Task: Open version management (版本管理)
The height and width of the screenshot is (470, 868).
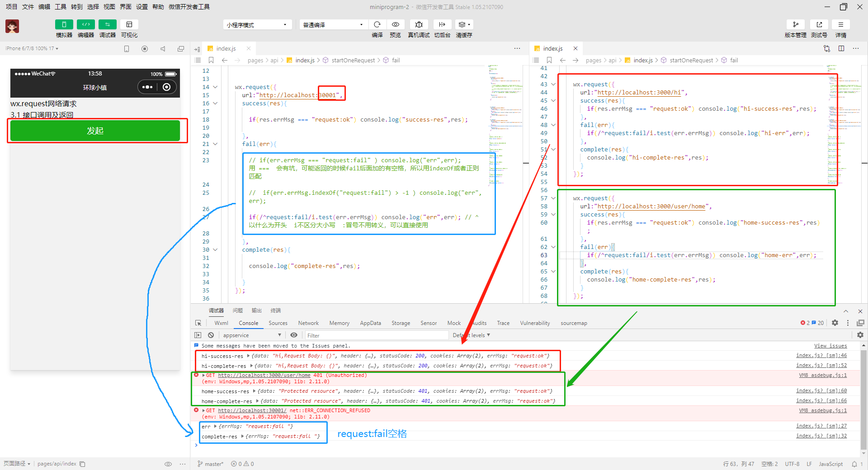Action: coord(796,24)
